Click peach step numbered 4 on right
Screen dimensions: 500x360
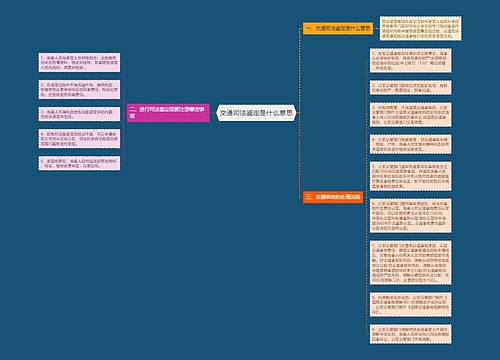tap(411, 144)
